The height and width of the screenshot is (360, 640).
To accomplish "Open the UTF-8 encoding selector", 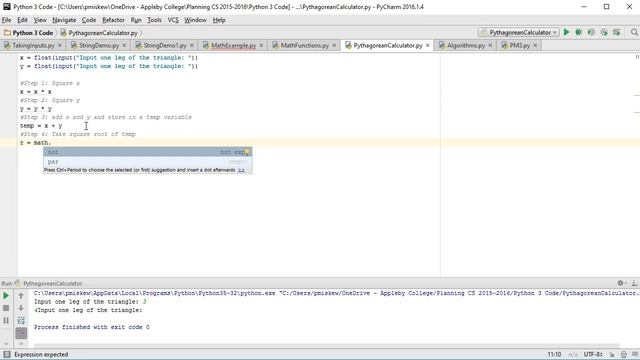I will pyautogui.click(x=593, y=355).
